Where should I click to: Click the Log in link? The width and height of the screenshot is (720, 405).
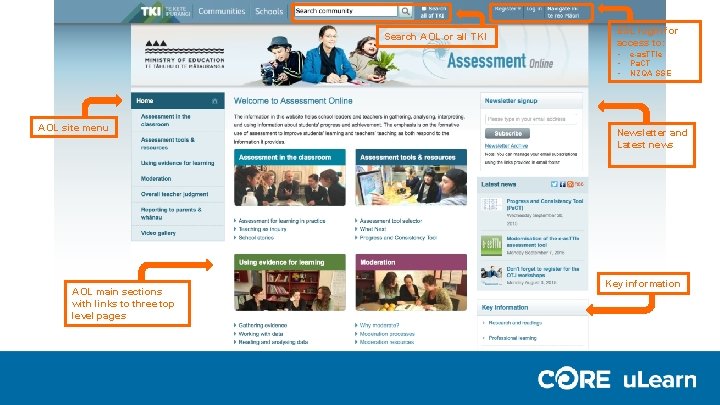pos(534,9)
